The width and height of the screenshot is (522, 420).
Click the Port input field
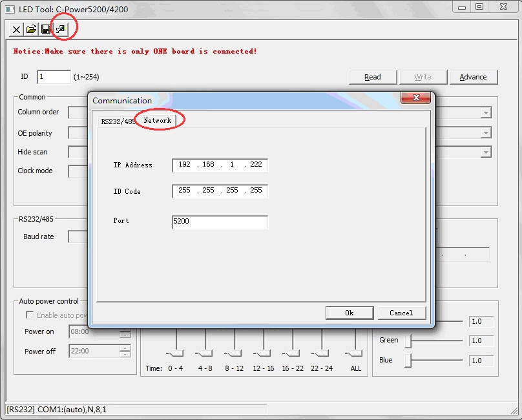(x=220, y=222)
